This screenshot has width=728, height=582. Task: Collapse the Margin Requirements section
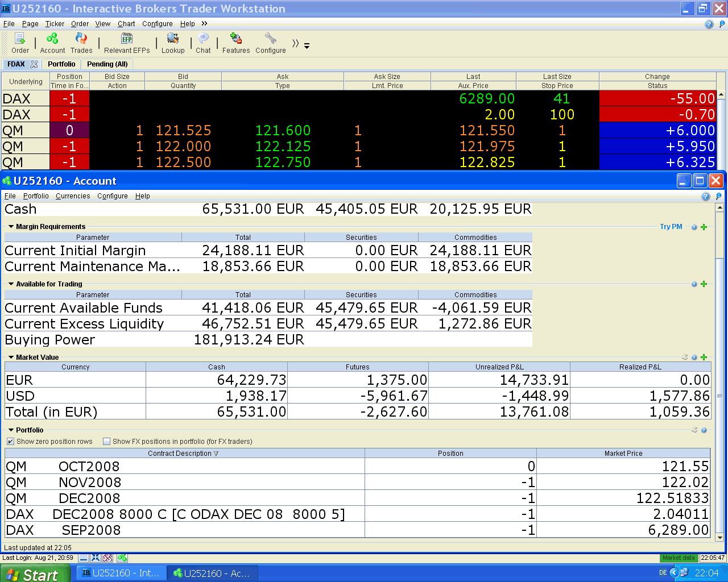pos(11,227)
